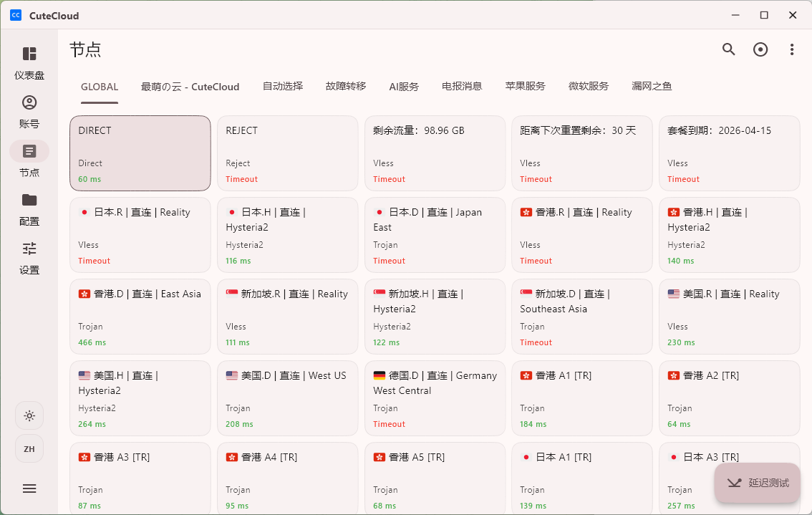This screenshot has width=812, height=515.
Task: Open the 仪表盘 dashboard sidebar icon
Action: pyautogui.click(x=29, y=54)
